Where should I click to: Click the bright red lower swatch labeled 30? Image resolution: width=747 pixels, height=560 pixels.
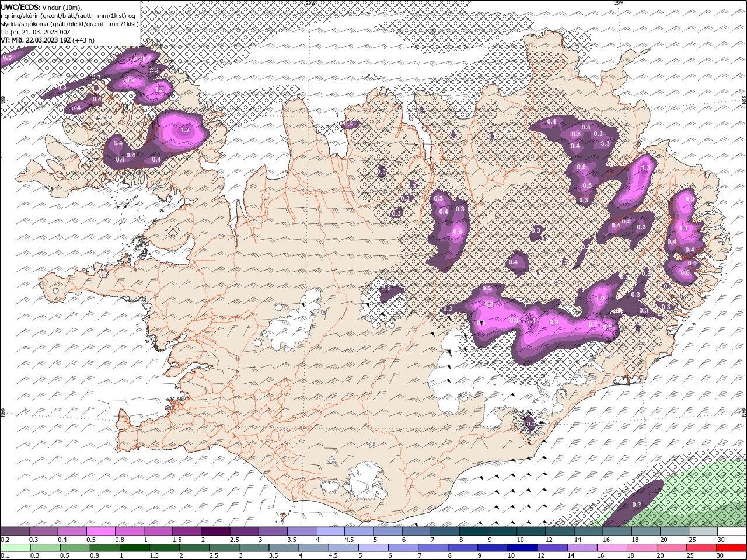click(x=731, y=548)
